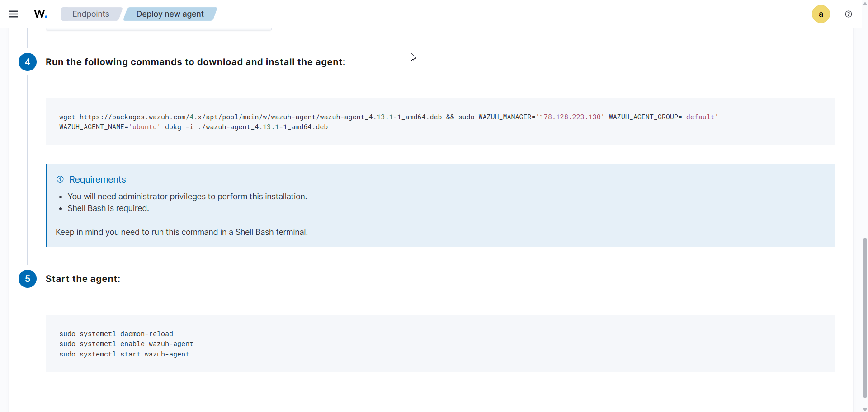Select the Deploy new agent breadcrumb

click(170, 14)
